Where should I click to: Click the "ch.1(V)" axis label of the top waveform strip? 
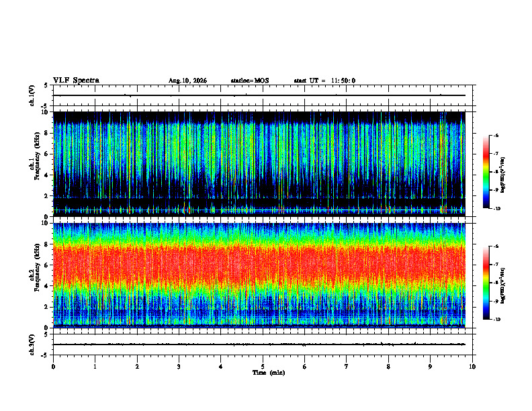pyautogui.click(x=32, y=95)
